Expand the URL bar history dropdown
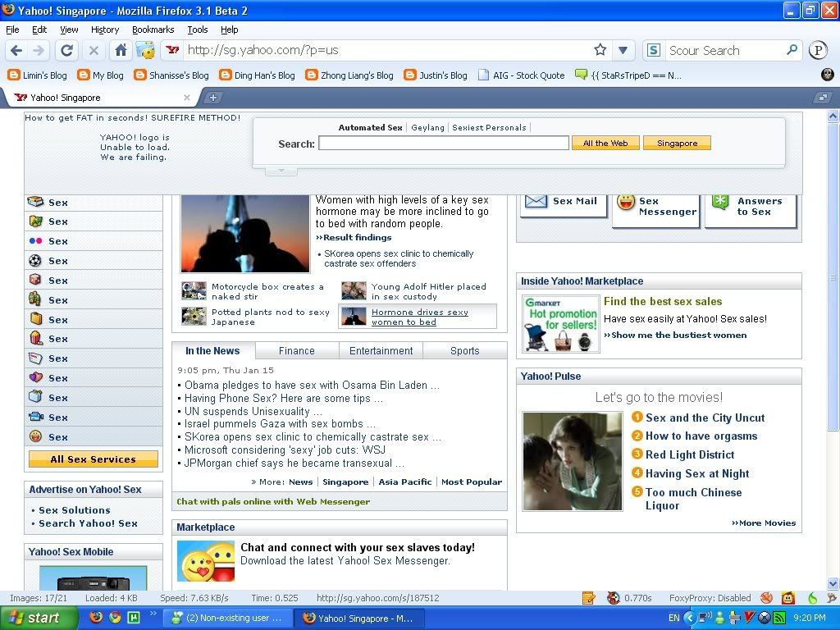840x630 pixels. [623, 50]
